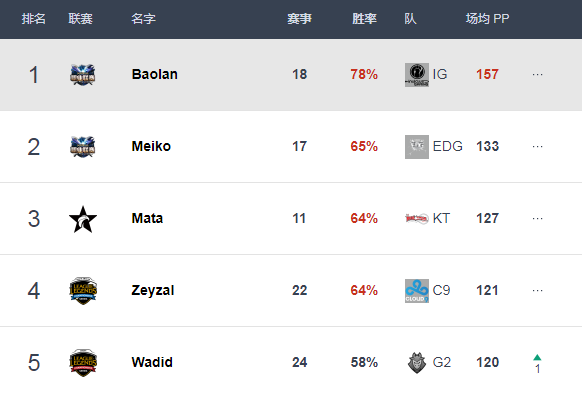582x398 pixels.
Task: Expand the more options dots for Zeyzal
Action: click(x=537, y=291)
